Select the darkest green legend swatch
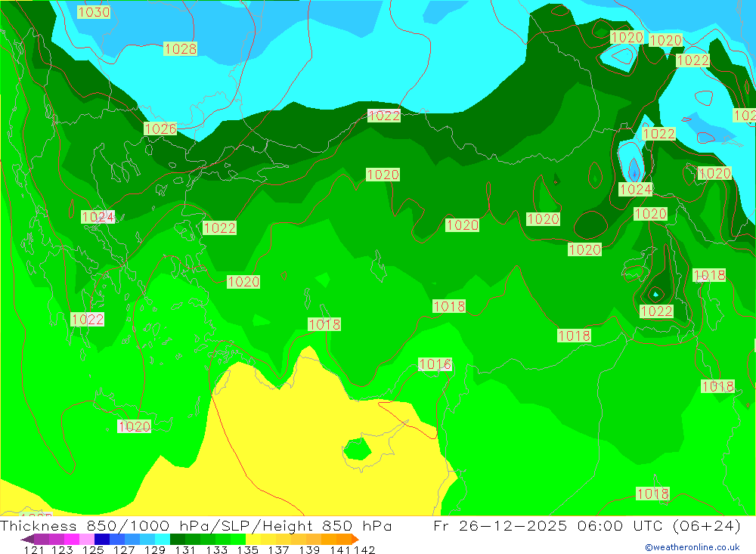756x554 pixels. click(178, 539)
